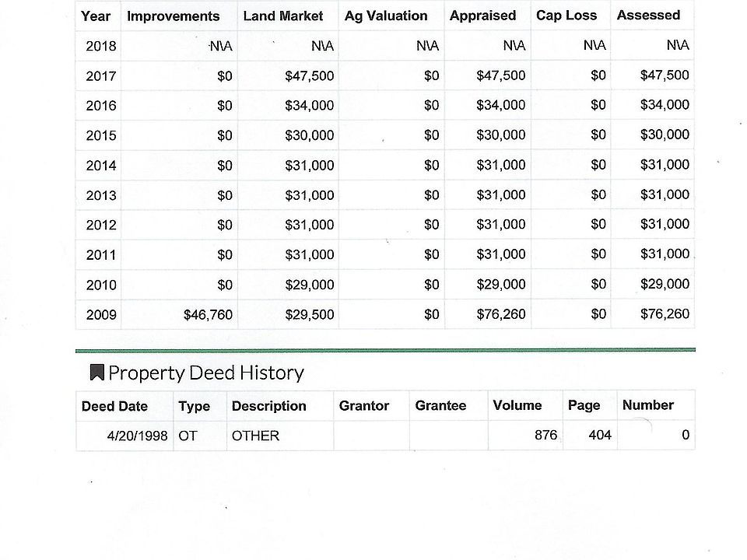The width and height of the screenshot is (747, 560).
Task: Click the Property Deed History heading
Action: click(x=206, y=373)
